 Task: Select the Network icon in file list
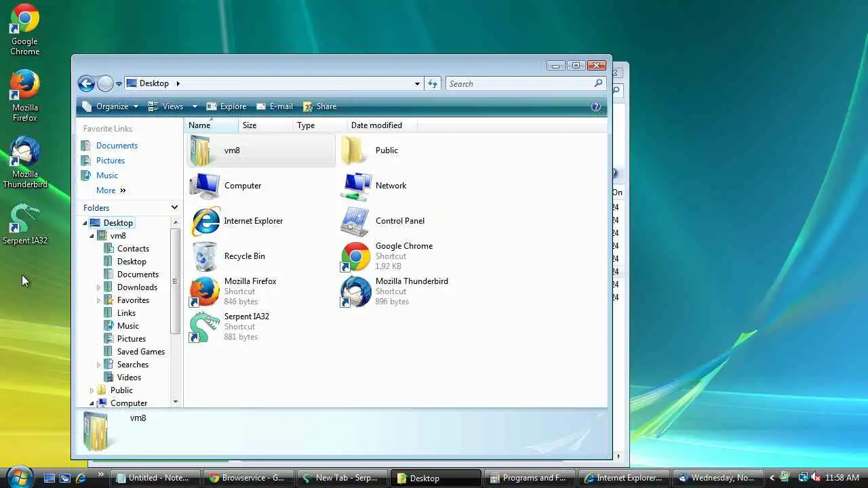(x=374, y=186)
